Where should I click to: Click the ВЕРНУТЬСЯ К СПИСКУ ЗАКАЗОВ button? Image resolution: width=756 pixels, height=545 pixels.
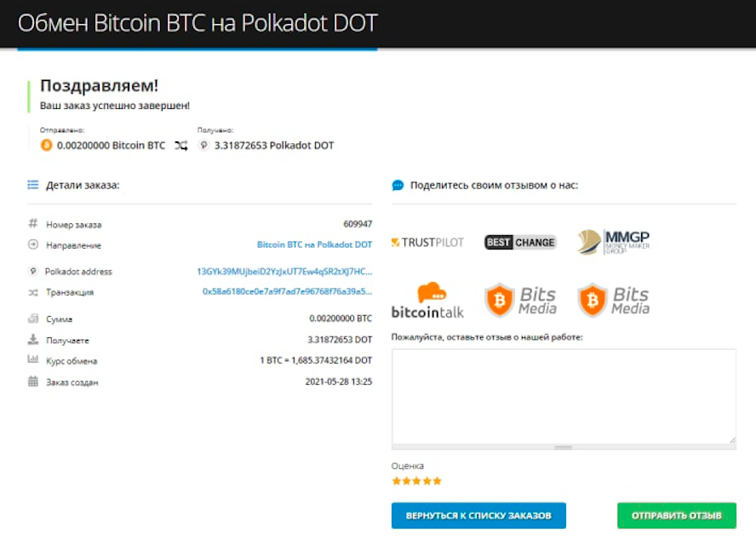tap(478, 515)
